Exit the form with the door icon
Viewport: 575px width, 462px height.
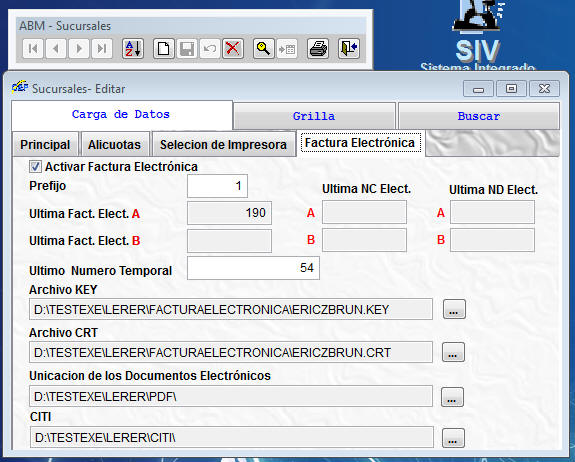(348, 48)
